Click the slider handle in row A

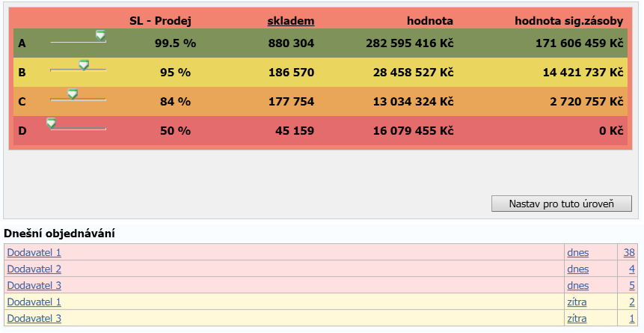100,35
